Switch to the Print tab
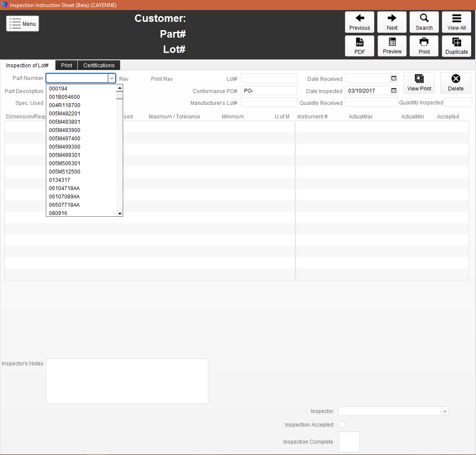476x455 pixels. pos(66,65)
